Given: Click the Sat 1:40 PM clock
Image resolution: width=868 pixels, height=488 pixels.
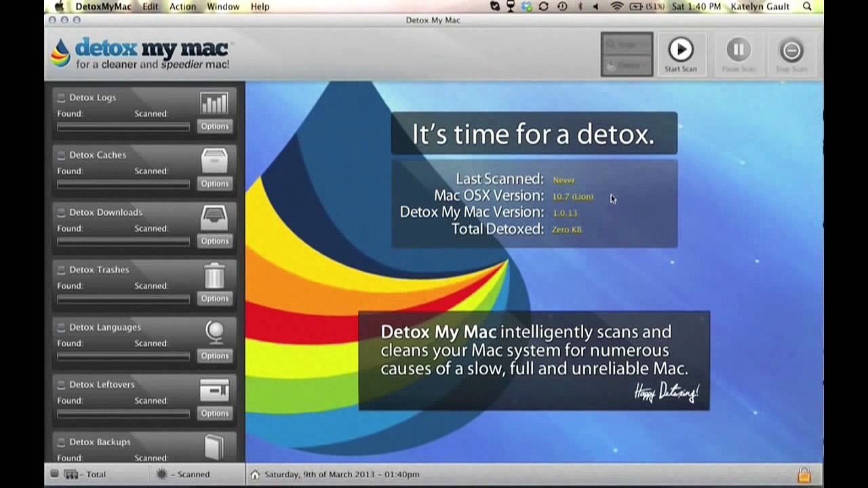Looking at the screenshot, I should point(695,7).
